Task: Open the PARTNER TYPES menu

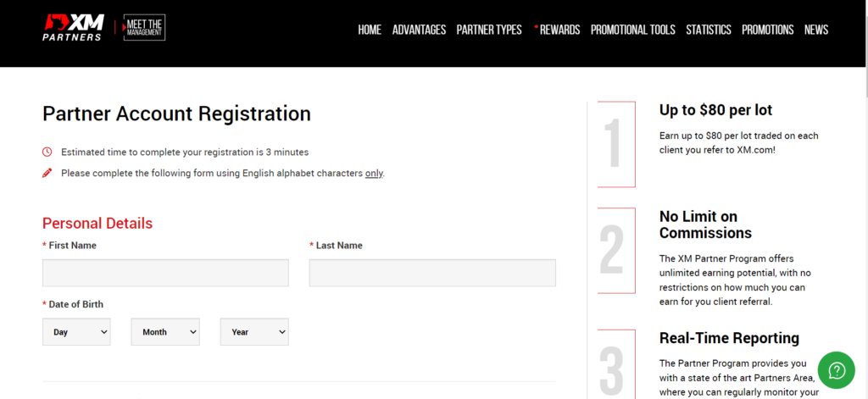Action: pos(489,30)
